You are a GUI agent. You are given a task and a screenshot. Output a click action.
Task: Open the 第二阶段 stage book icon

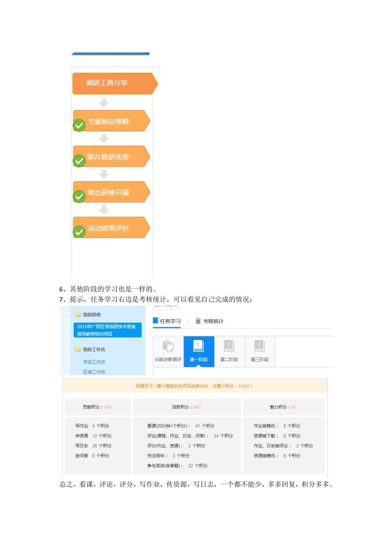tap(229, 345)
